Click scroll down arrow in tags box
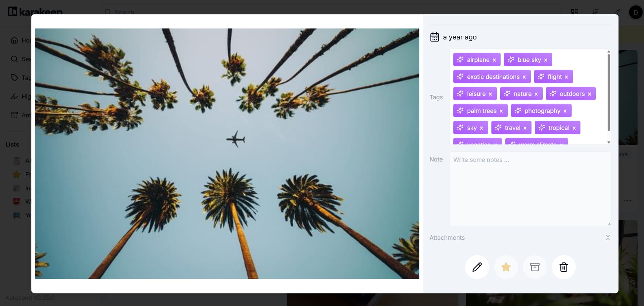Screen dimensions: 644x306 pyautogui.click(x=609, y=142)
